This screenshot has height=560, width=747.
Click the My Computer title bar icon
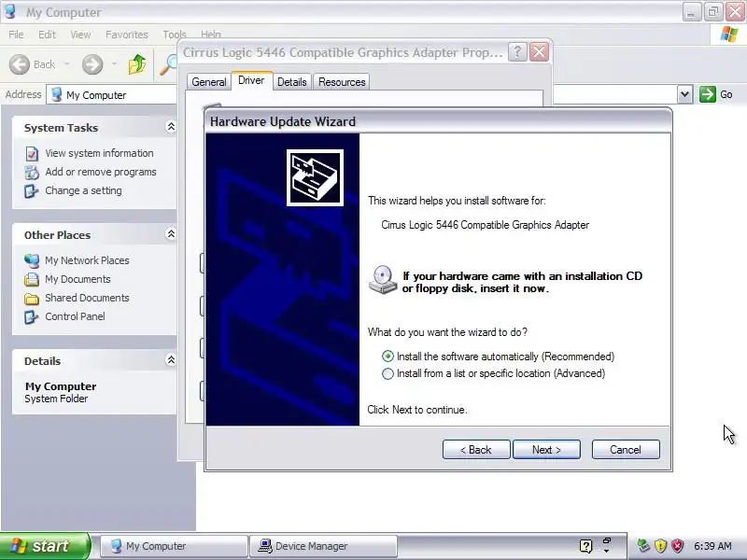[10, 11]
